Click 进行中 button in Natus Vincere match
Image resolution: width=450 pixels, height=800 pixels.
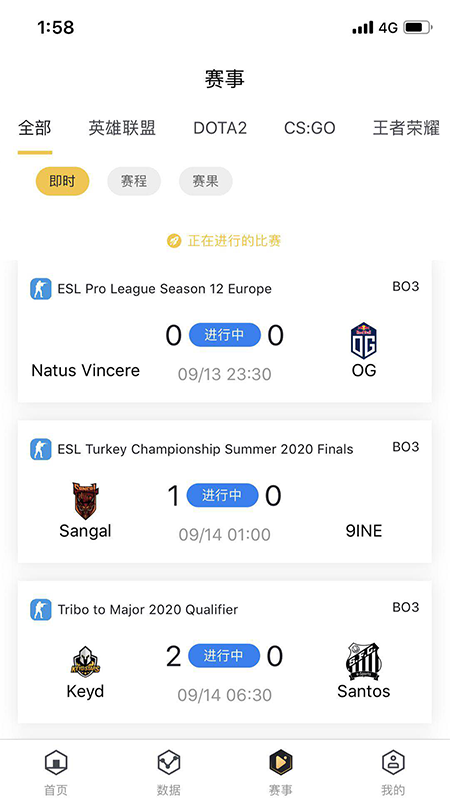[224, 335]
